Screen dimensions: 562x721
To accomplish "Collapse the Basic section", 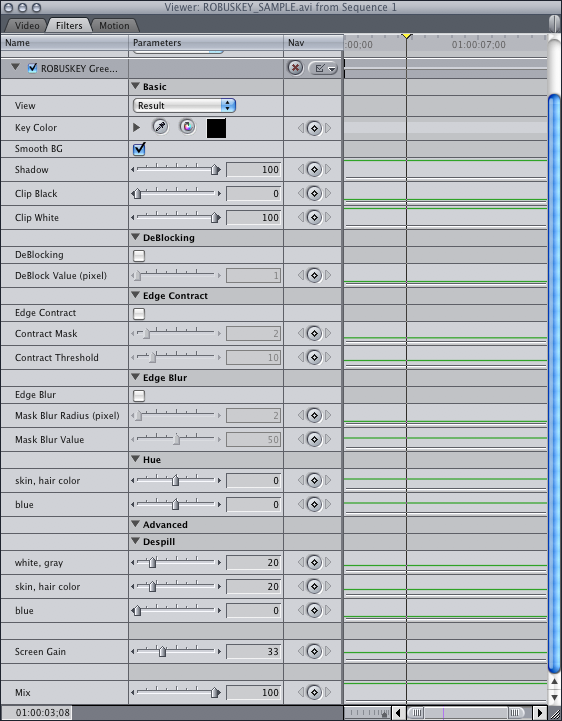I will pyautogui.click(x=135, y=86).
